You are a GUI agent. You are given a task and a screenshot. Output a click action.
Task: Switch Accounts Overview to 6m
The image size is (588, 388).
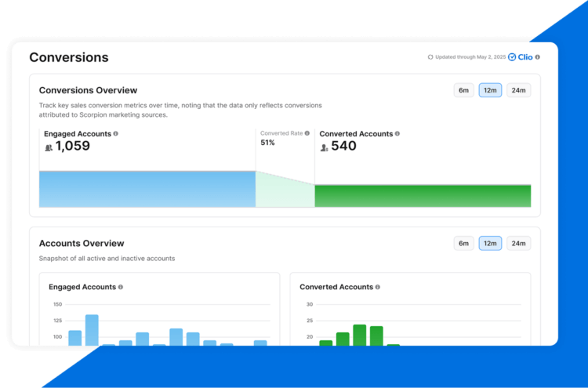[x=464, y=243]
